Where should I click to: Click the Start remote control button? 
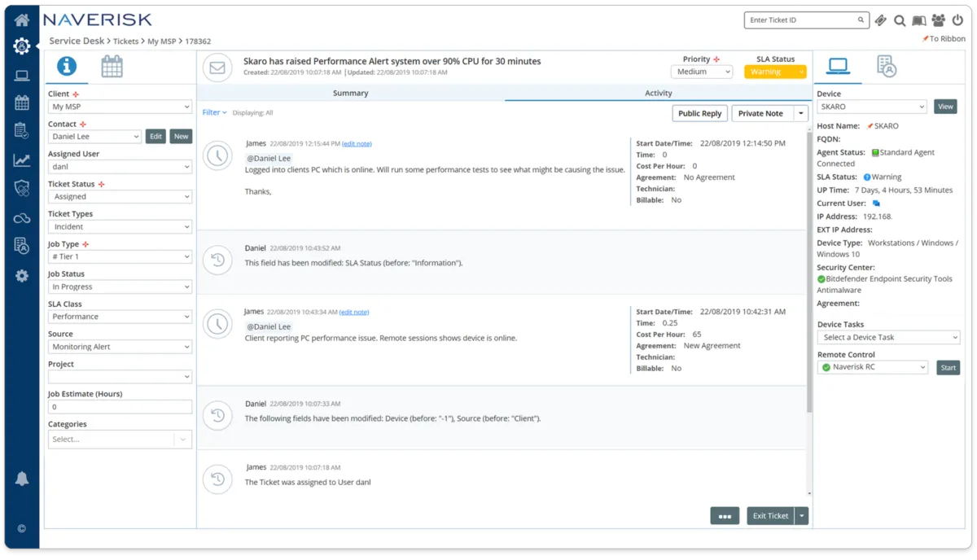[x=949, y=368]
